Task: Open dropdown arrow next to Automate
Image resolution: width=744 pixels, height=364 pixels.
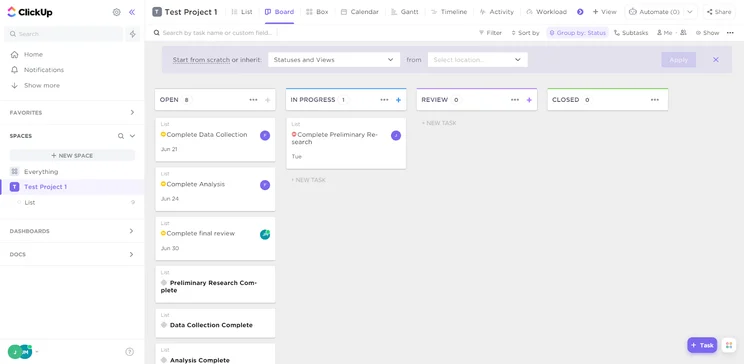Action: [690, 12]
